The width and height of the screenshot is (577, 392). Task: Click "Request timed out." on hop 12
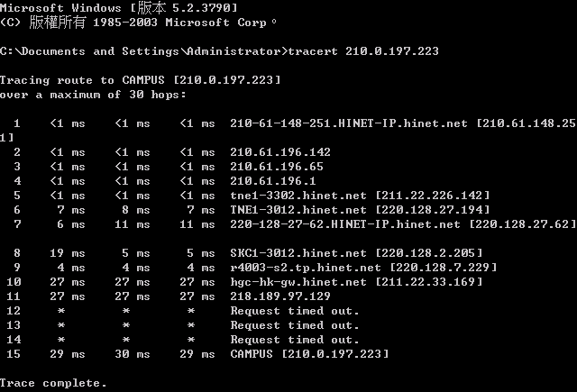pos(295,311)
